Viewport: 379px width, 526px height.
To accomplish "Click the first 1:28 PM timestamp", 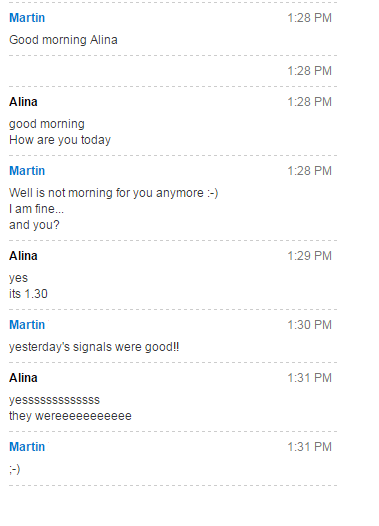I will coord(309,18).
